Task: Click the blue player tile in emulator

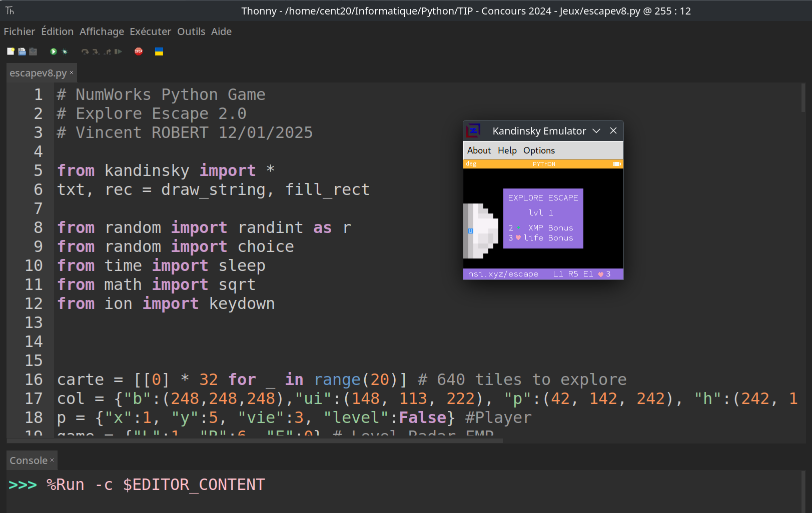Action: click(x=471, y=231)
